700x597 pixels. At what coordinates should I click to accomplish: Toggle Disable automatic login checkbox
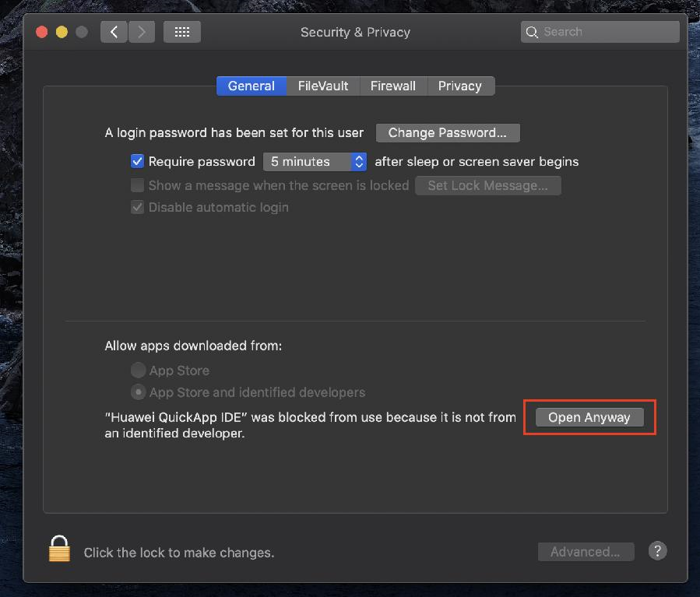tap(138, 207)
